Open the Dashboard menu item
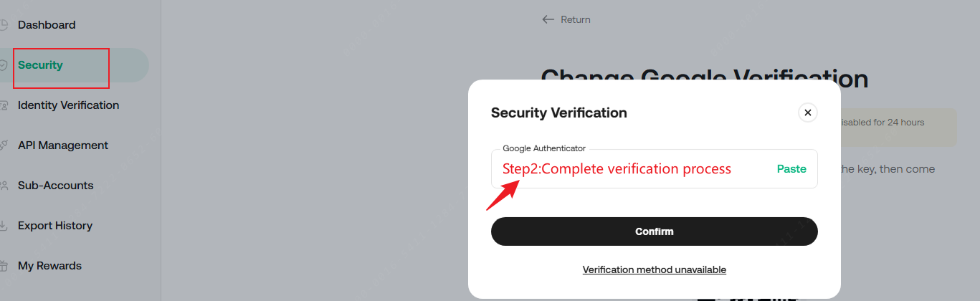The height and width of the screenshot is (301, 980). click(x=47, y=25)
